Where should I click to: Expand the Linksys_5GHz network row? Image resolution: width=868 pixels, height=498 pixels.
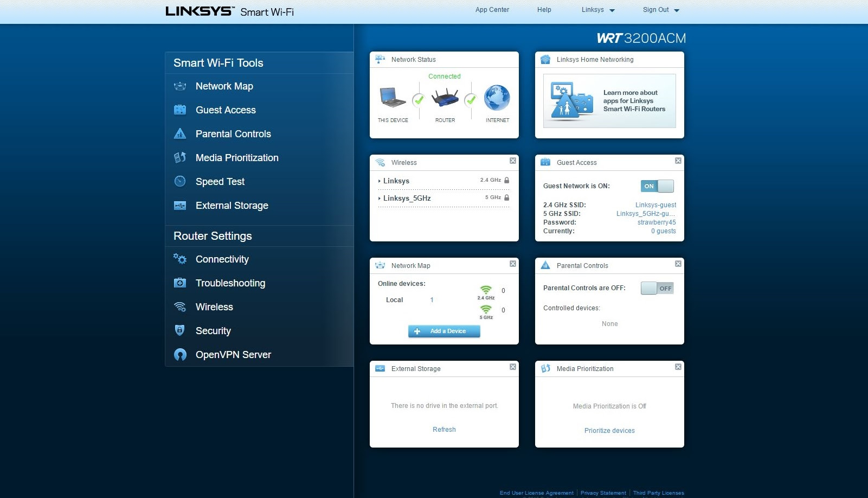pos(443,198)
